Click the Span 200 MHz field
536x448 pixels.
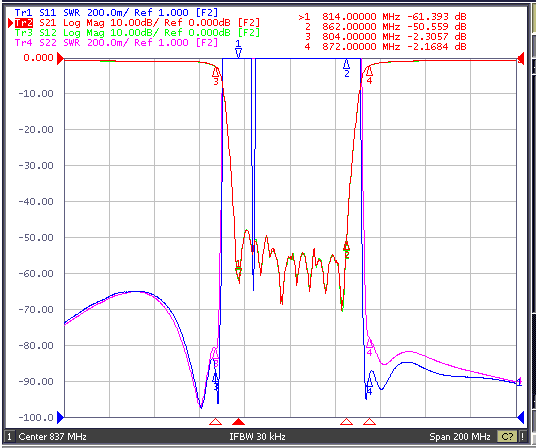pyautogui.click(x=460, y=437)
